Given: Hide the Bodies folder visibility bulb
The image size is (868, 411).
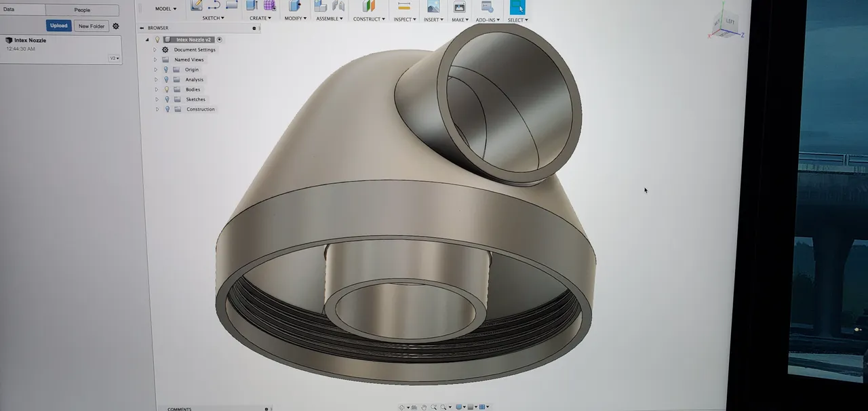Looking at the screenshot, I should tap(166, 89).
